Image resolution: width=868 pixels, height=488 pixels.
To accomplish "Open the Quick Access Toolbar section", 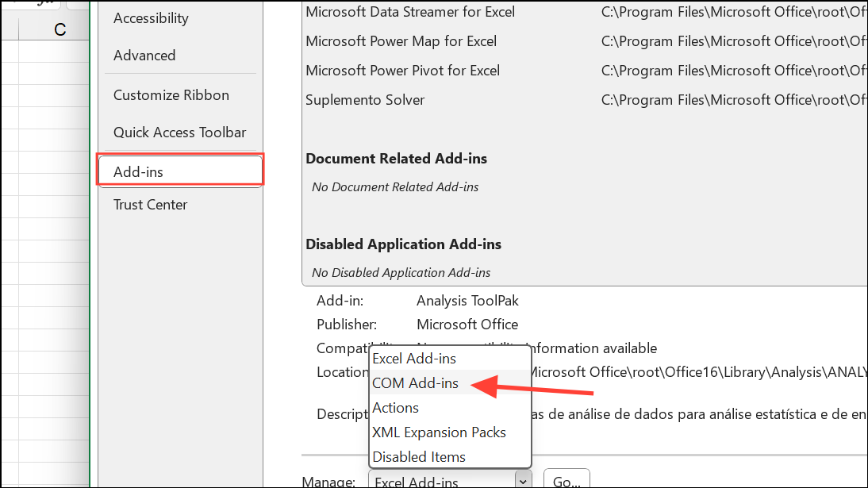I will click(x=179, y=132).
